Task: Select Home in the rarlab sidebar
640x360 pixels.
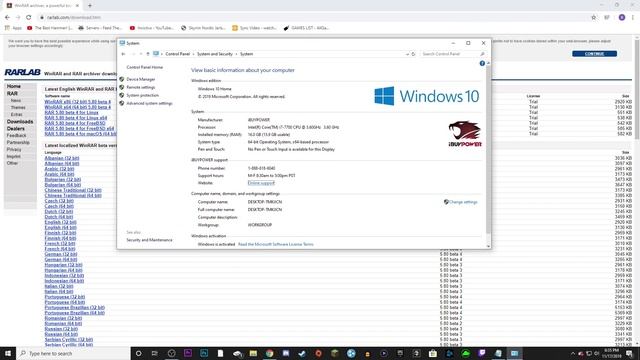Action: pos(13,87)
